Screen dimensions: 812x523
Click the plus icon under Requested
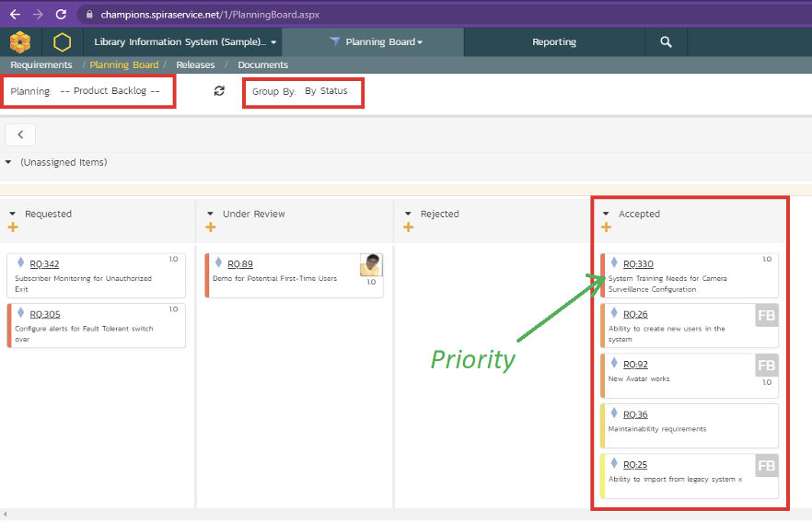point(13,228)
